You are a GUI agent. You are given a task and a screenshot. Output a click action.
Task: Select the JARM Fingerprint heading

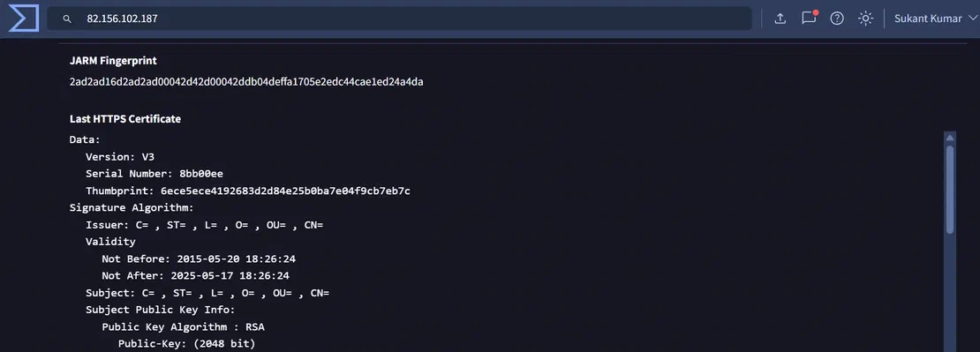pyautogui.click(x=113, y=61)
